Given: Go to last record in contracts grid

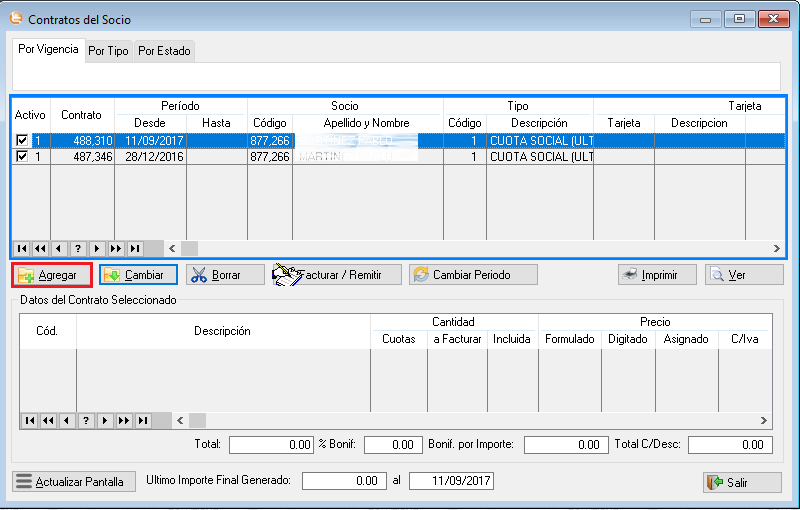Looking at the screenshot, I should coord(134,248).
